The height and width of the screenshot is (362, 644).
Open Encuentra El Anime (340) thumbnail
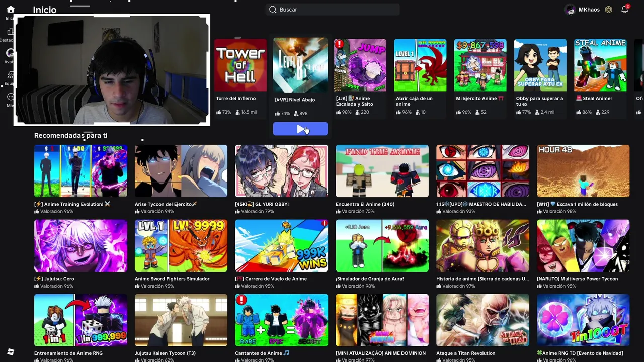tap(382, 171)
